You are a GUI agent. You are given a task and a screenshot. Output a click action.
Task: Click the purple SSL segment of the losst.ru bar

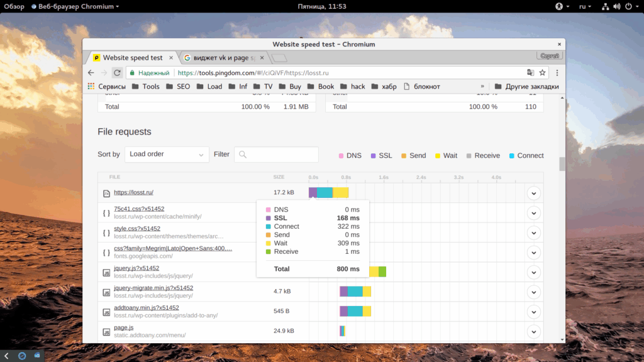313,192
